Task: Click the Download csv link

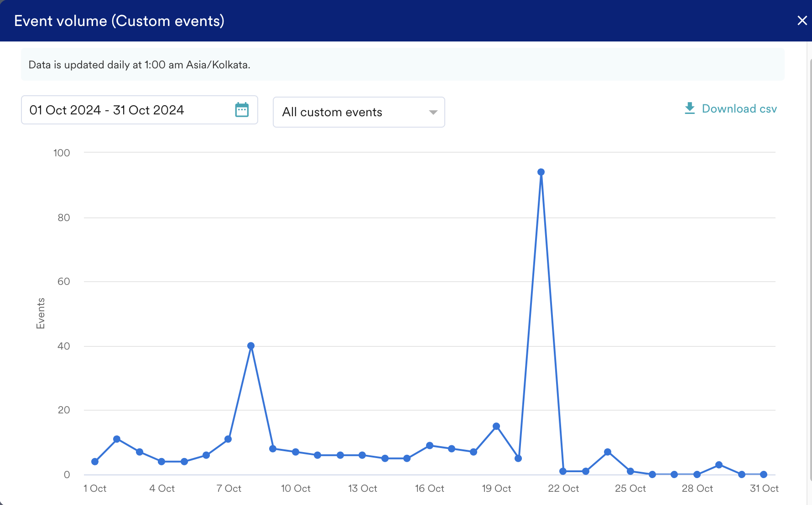Action: click(x=739, y=108)
